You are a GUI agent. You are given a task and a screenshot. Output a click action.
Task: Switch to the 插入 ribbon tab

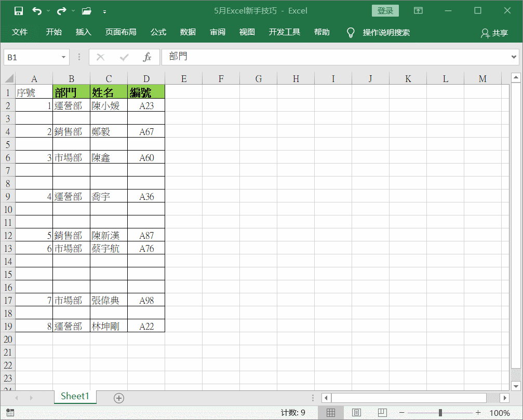[x=84, y=32]
